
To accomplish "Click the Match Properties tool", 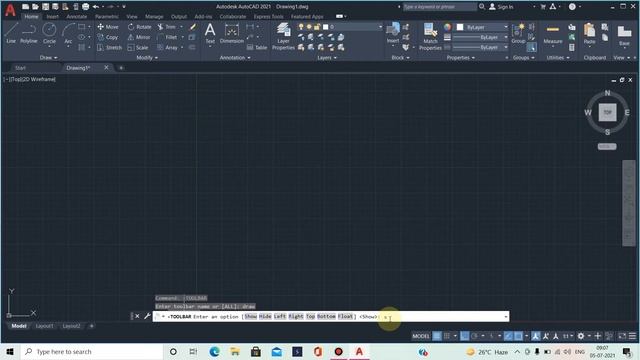I will (x=430, y=36).
